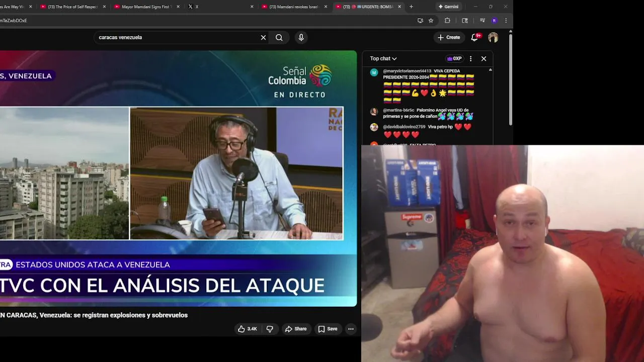This screenshot has width=644, height=362.
Task: Click the Señal Colombia live video player
Action: (178, 178)
